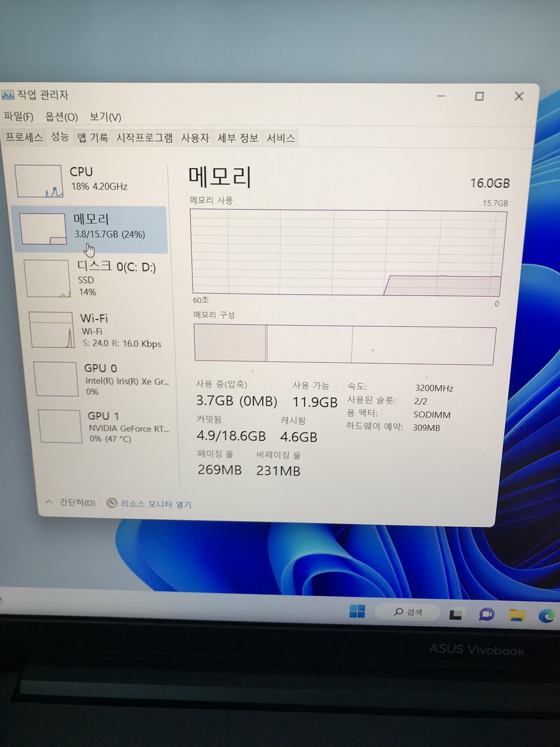
Task: Switch to the 앱 기록 tab
Action: [x=93, y=137]
